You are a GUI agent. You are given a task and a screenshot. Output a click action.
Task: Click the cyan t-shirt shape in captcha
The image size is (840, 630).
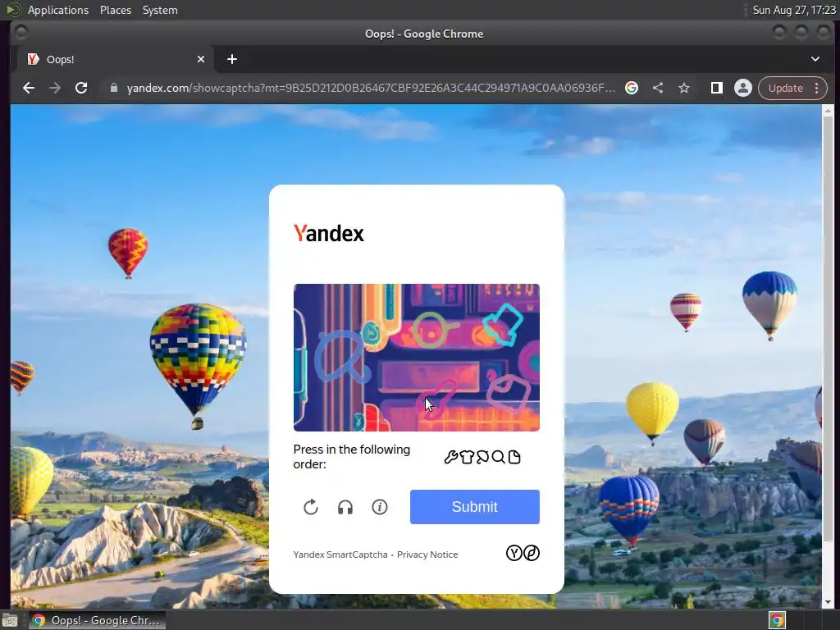pos(503,325)
